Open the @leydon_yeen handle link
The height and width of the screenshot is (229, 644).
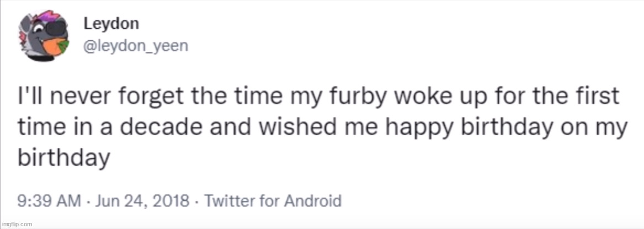coord(136,46)
